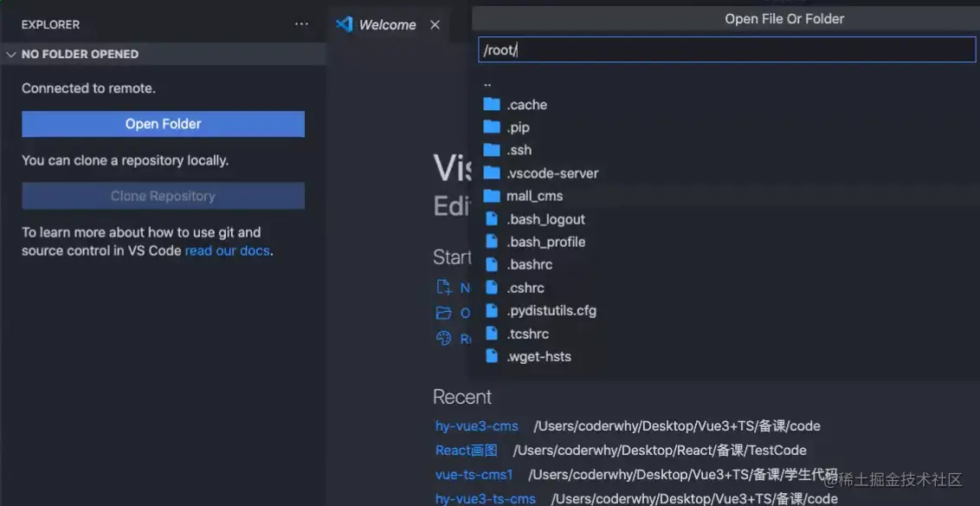Click the .vscode-server folder icon

pyautogui.click(x=492, y=173)
